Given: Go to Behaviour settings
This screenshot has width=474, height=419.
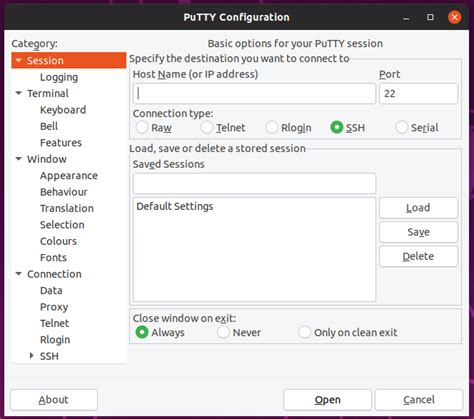Looking at the screenshot, I should (x=64, y=192).
